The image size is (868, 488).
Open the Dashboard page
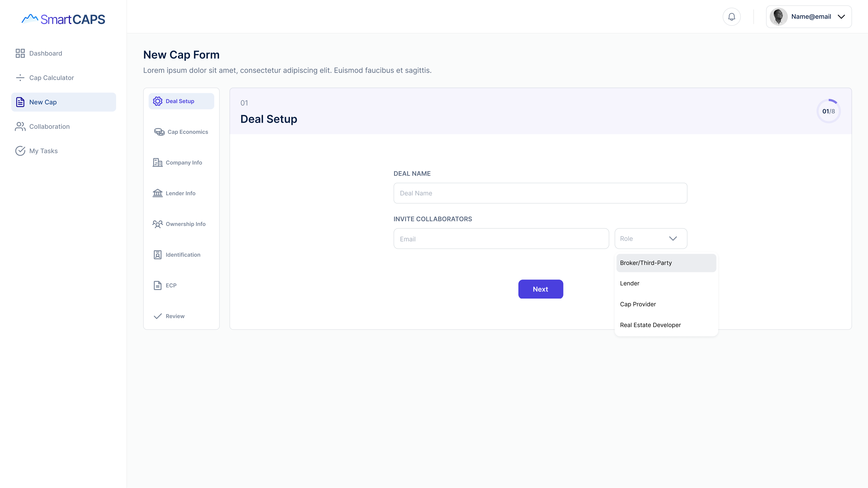64,53
